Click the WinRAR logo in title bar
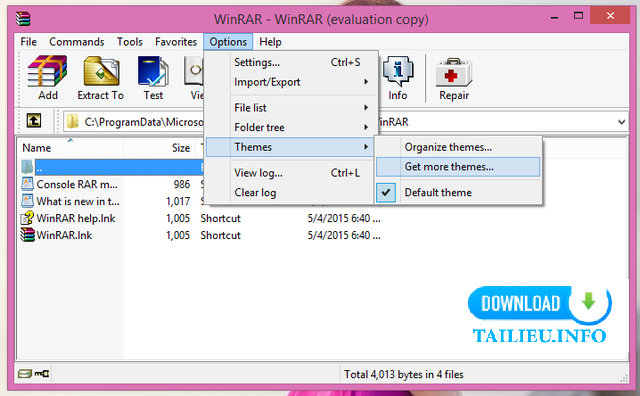Screen dimensions: 640x396 pos(23,18)
